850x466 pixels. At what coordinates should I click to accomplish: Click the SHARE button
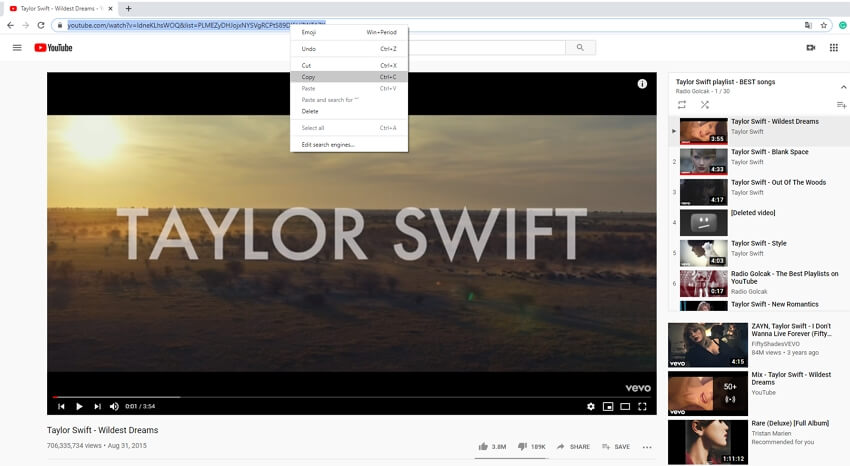coord(573,447)
